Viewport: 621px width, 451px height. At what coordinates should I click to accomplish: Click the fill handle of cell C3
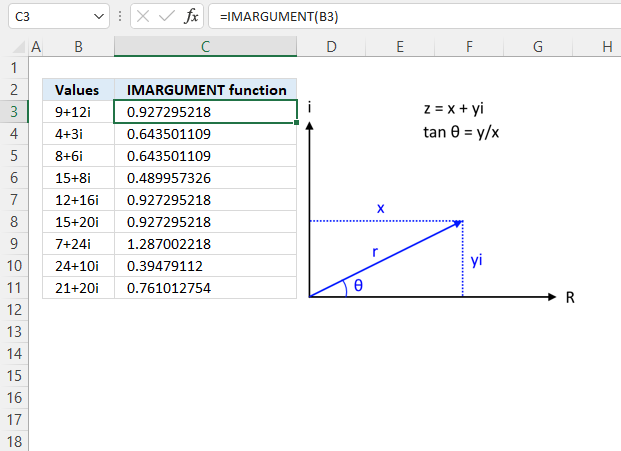297,123
